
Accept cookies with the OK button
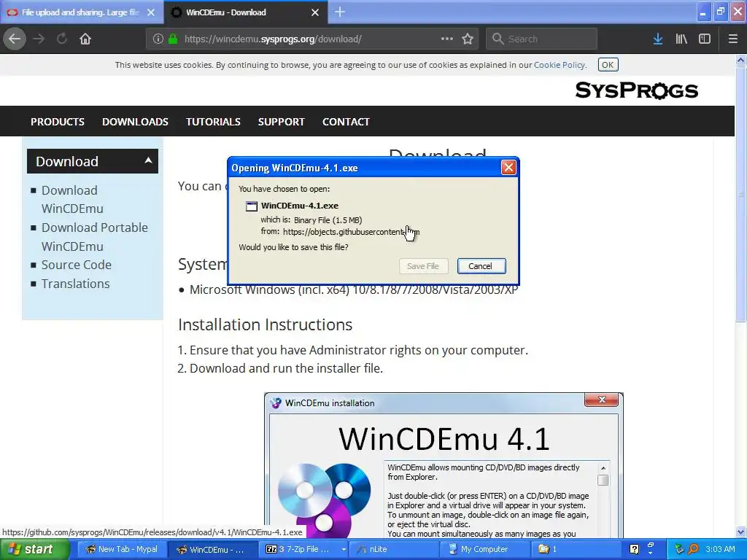tap(608, 65)
